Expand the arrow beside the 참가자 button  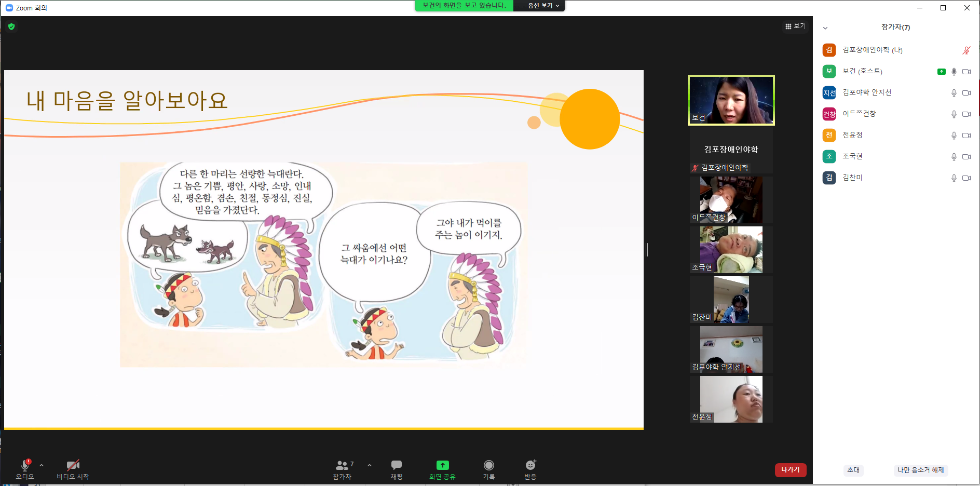(x=370, y=465)
